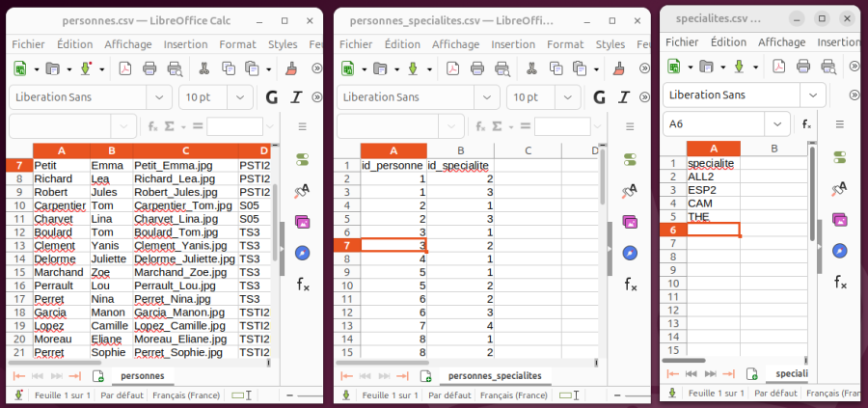The image size is (868, 408).
Task: Click clone formatting in personnes_specialites.csv window
Action: coord(618,68)
